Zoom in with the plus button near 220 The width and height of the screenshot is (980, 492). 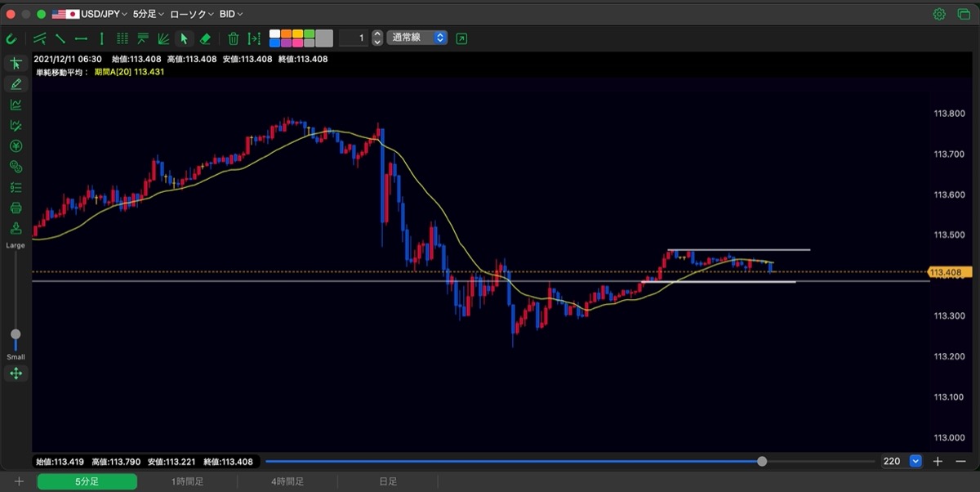point(938,461)
